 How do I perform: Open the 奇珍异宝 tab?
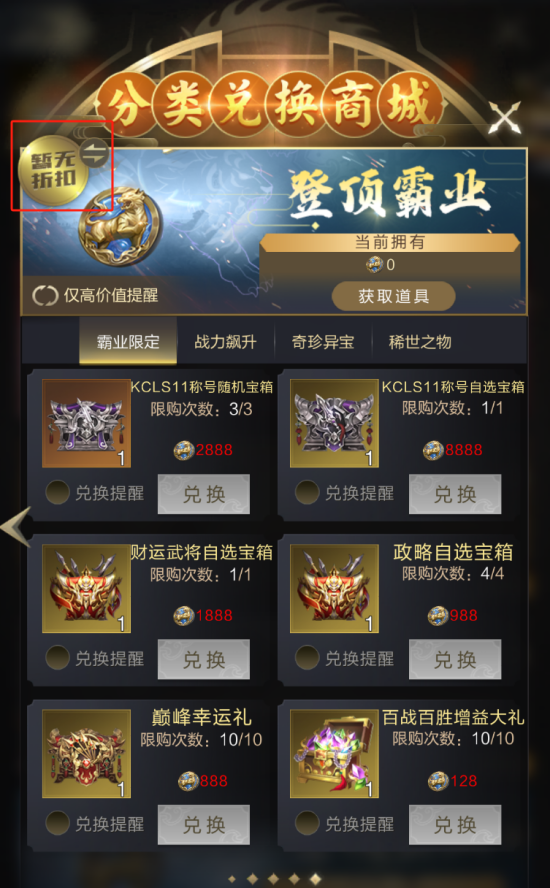pos(323,341)
